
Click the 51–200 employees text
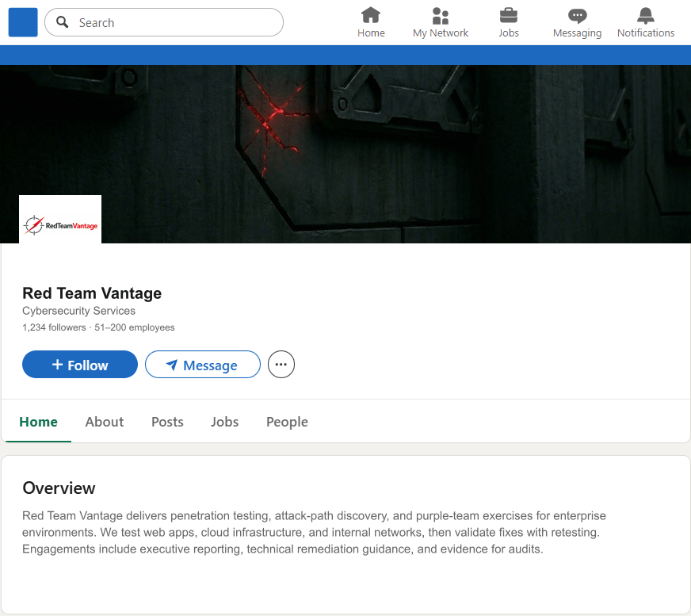tap(135, 327)
